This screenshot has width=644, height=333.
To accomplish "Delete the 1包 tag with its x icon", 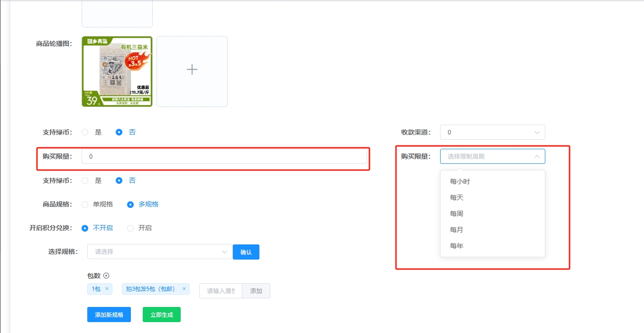I will coord(106,289).
